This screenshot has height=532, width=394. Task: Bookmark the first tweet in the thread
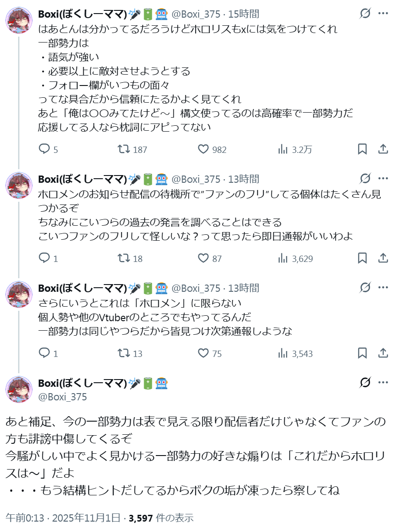(x=362, y=149)
